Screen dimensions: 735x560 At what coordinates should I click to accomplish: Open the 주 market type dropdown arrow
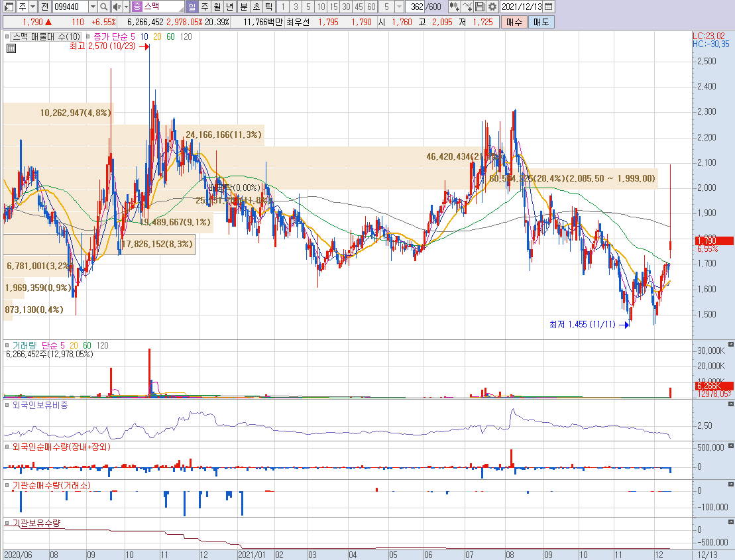[33, 7]
